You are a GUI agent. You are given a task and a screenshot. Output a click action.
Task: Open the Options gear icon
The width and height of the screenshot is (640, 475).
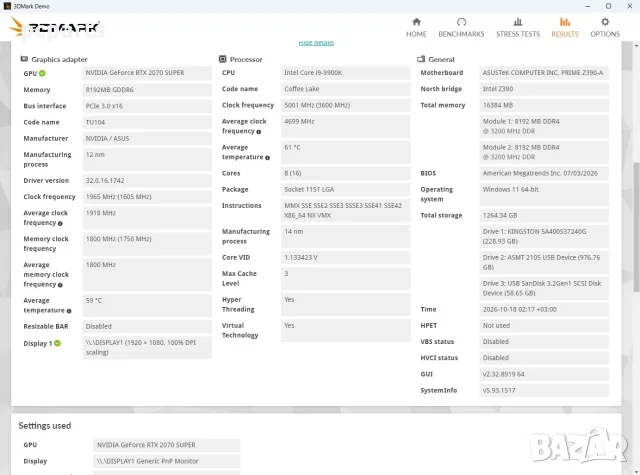click(605, 22)
